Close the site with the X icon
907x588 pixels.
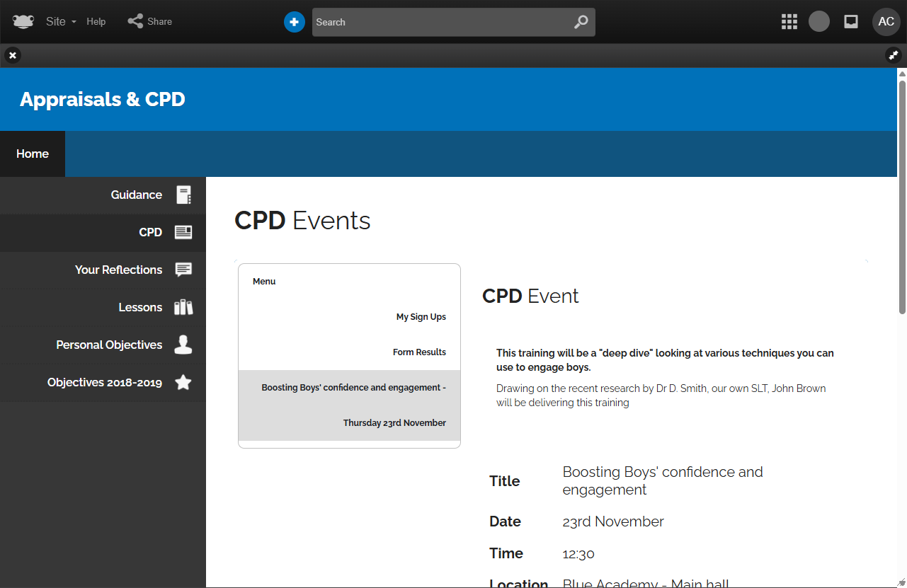tap(13, 55)
